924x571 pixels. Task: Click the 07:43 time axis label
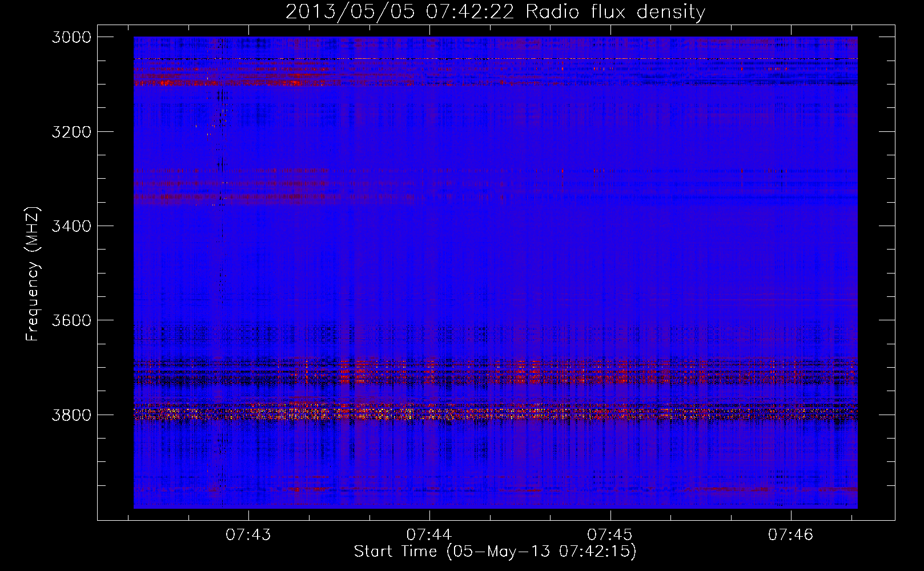[248, 534]
